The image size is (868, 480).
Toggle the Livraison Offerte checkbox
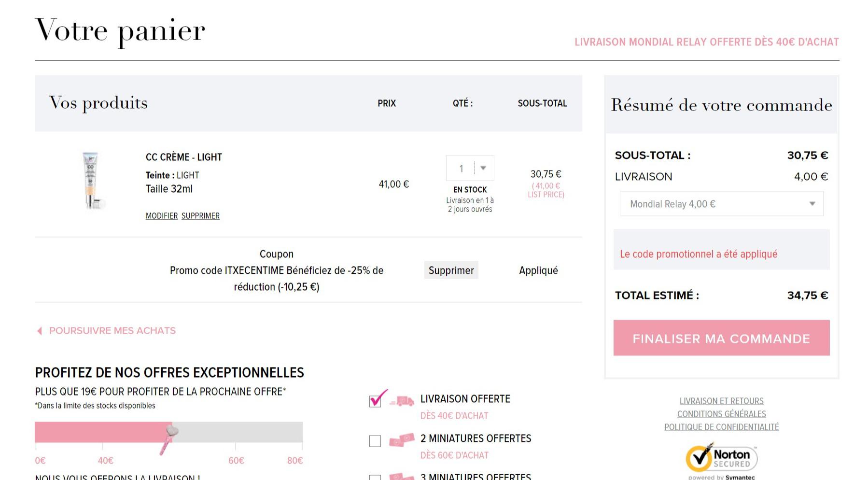coord(375,401)
